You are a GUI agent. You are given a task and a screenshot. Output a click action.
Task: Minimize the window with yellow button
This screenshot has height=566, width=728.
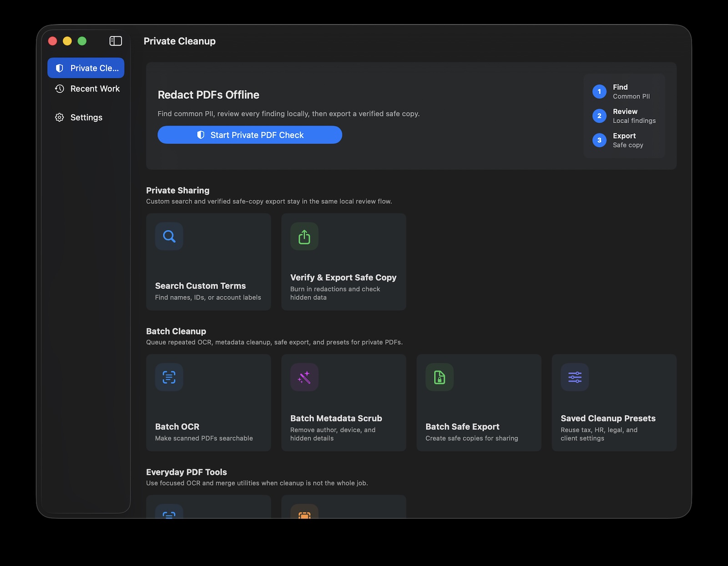point(67,41)
